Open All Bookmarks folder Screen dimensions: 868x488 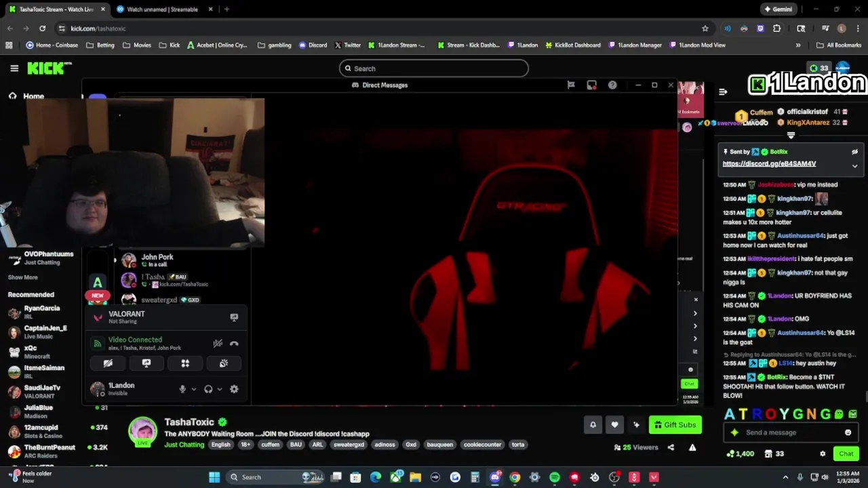click(838, 45)
